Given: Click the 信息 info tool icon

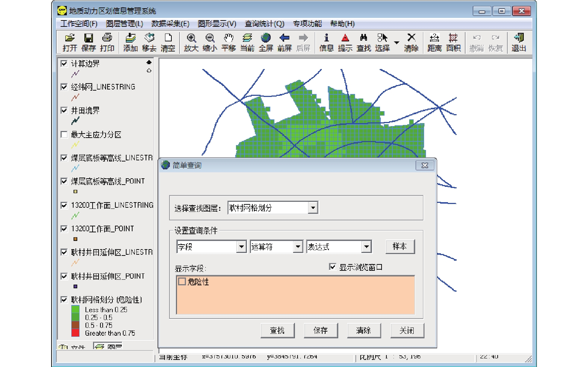Looking at the screenshot, I should (326, 42).
